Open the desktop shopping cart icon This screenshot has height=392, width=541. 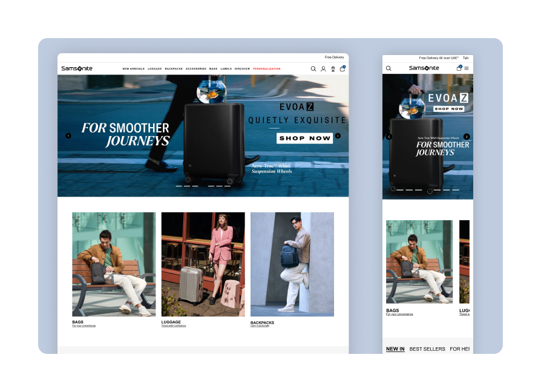point(343,68)
